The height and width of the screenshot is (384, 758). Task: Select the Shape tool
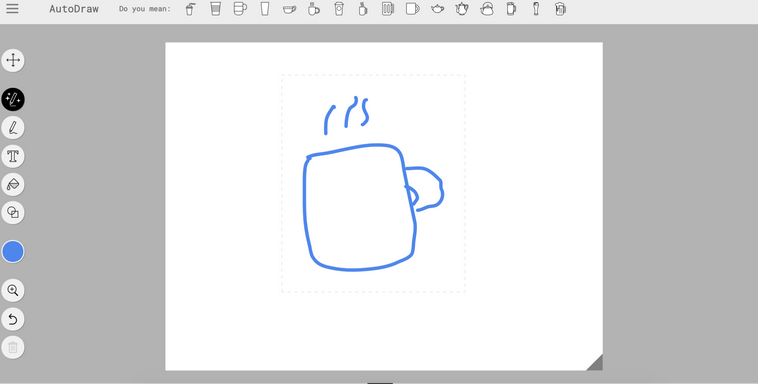coord(13,212)
